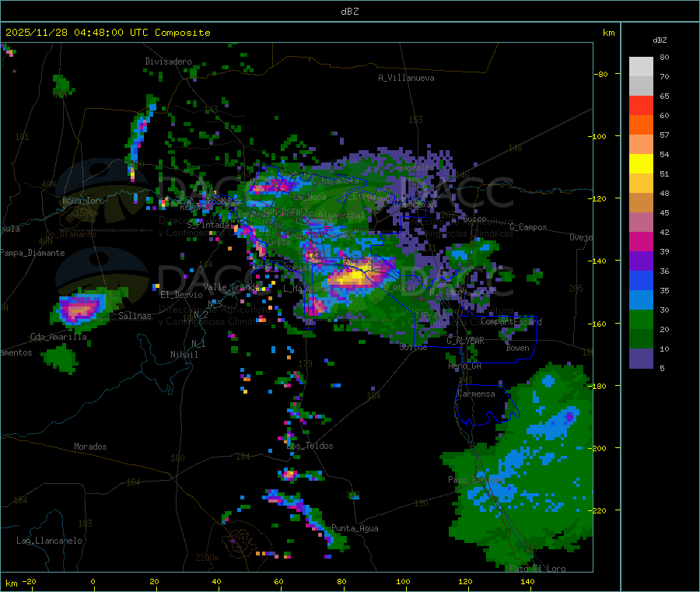Click the CompartEscard label
This screenshot has height=592, width=700.
(511, 322)
